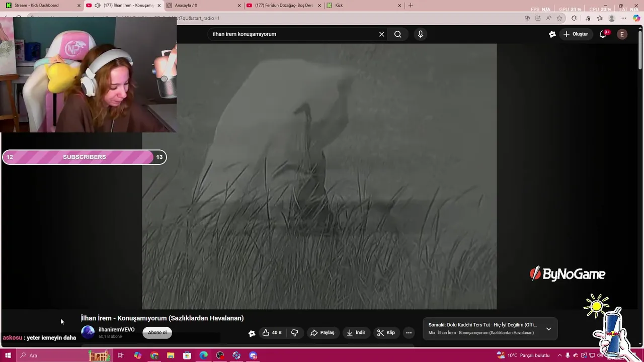
Task: Click the Oluştur create button
Action: [x=576, y=34]
